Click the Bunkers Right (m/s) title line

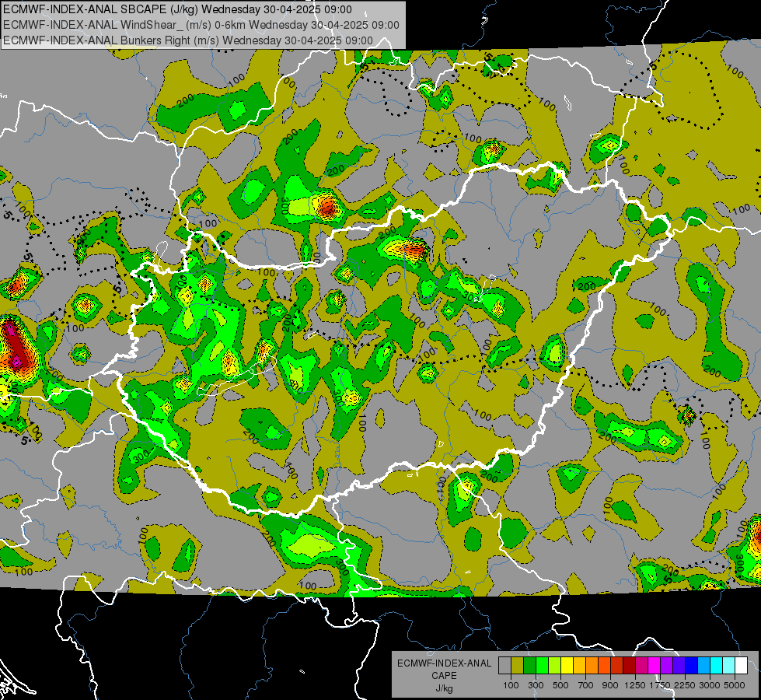188,40
